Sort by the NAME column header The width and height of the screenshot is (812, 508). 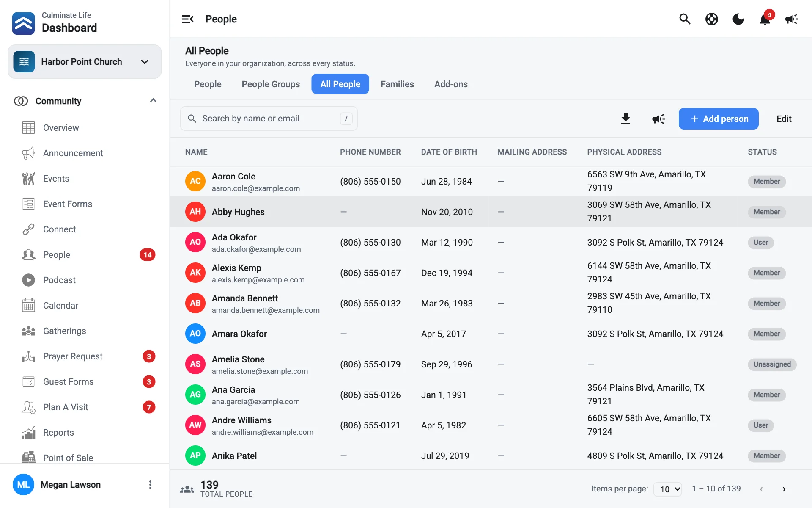(x=196, y=152)
